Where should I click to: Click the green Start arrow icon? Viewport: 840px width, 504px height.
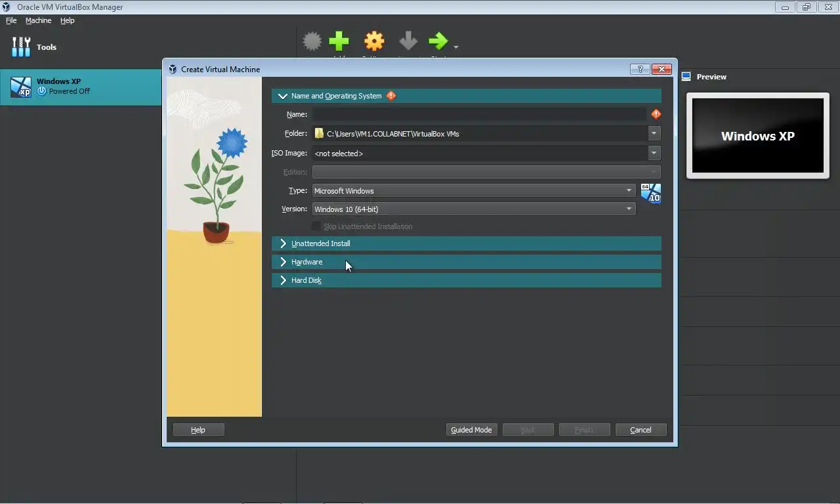point(438,42)
